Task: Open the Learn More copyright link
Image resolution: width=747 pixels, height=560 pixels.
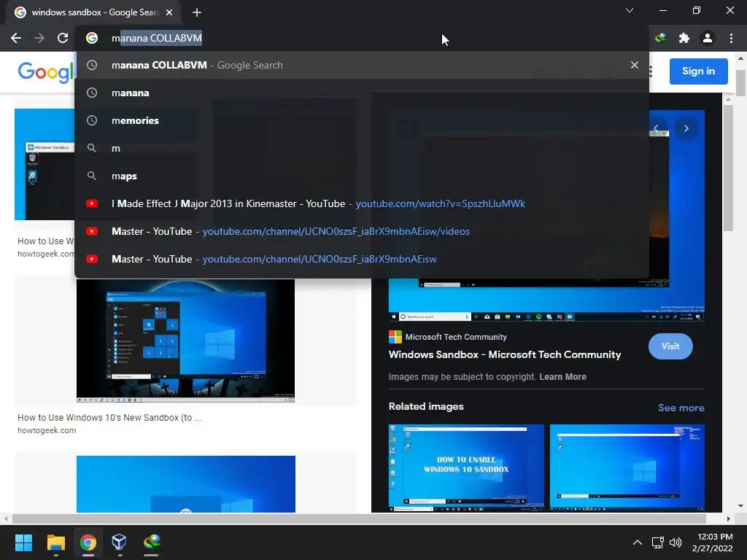Action: [x=562, y=377]
